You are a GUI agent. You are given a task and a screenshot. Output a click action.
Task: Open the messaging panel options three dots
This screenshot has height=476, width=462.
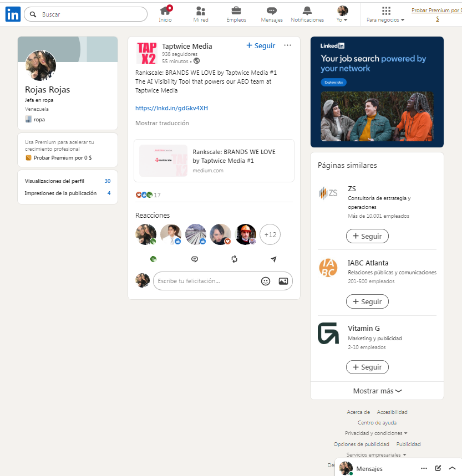point(424,468)
